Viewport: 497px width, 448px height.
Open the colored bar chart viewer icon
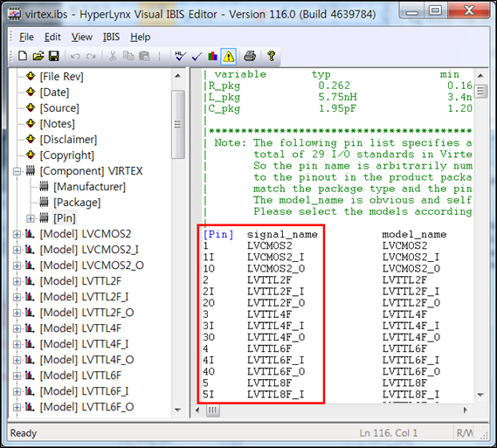click(212, 56)
